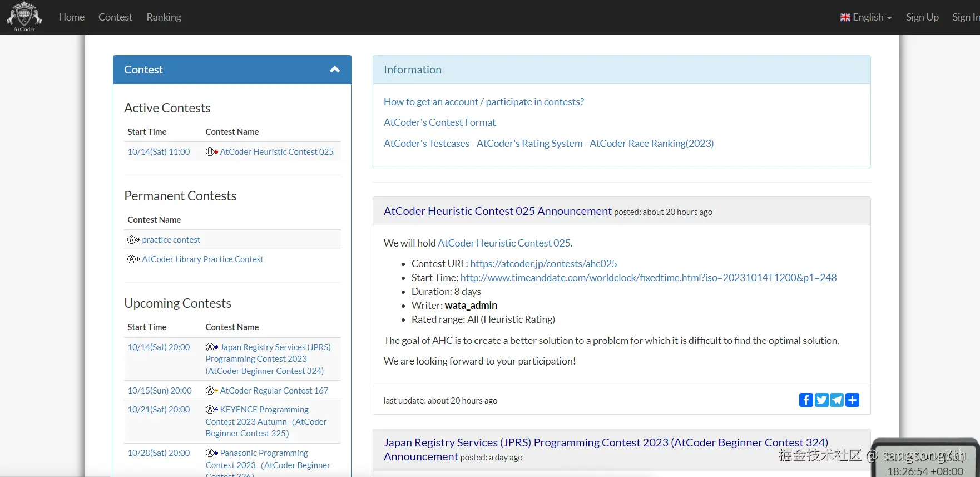Click the 'Active Contests' heading text
The width and height of the screenshot is (980, 477).
167,107
